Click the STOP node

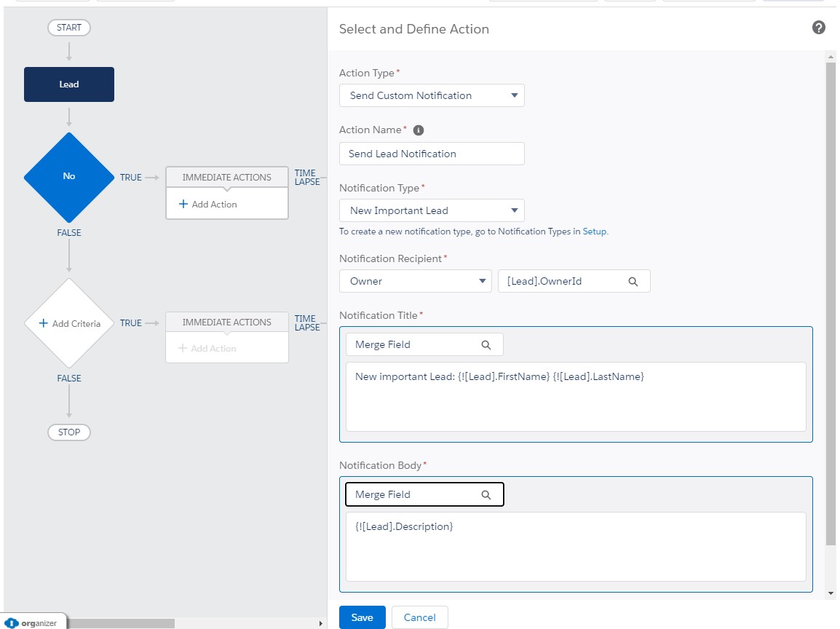pos(69,432)
